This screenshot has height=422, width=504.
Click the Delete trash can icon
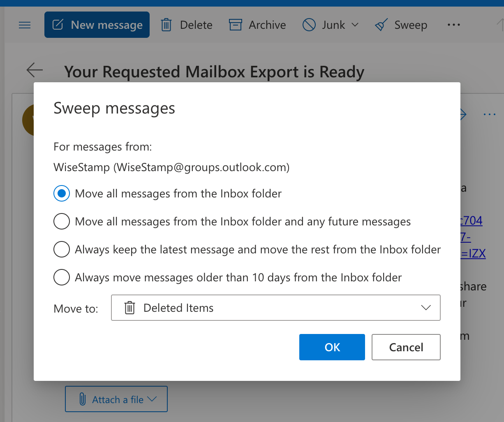(166, 25)
